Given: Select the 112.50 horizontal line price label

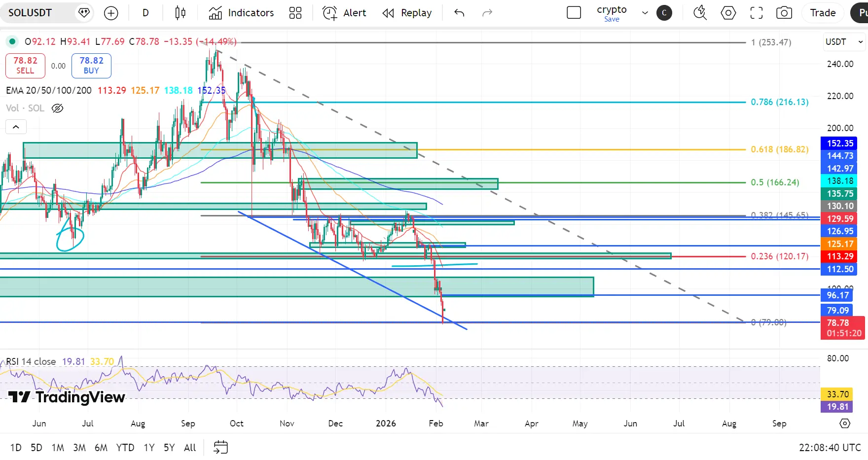Looking at the screenshot, I should pyautogui.click(x=840, y=269).
